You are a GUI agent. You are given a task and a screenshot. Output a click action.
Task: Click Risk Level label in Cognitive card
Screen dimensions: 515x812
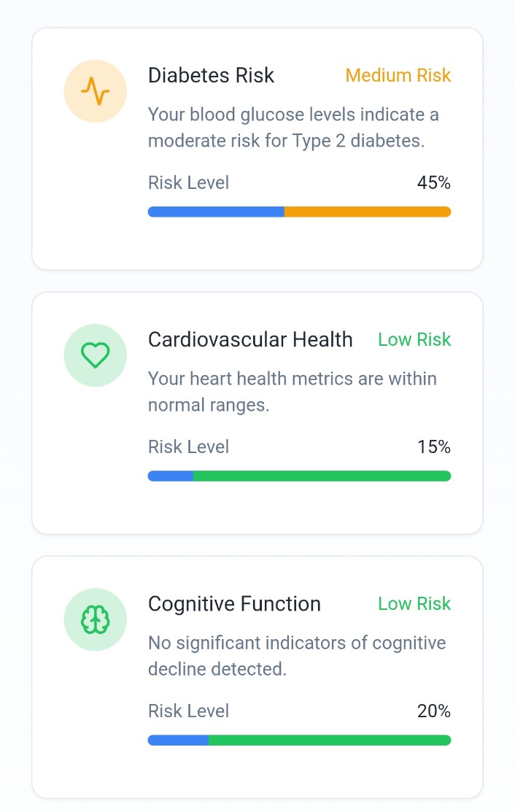(188, 711)
